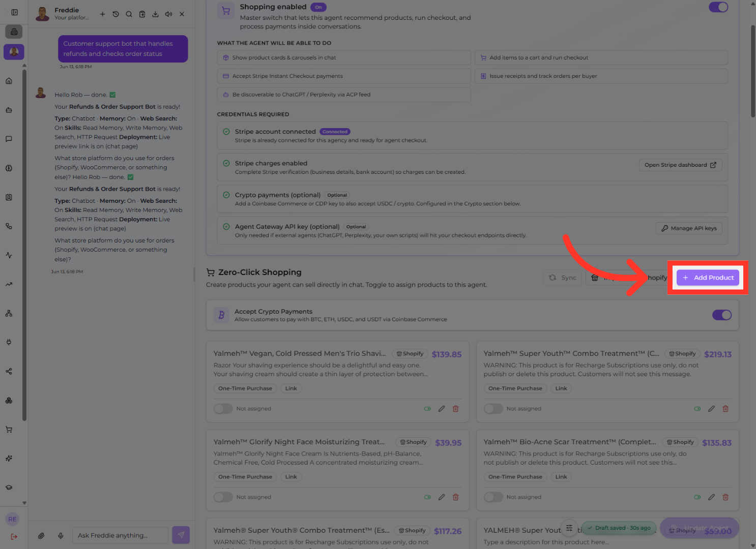Click One-Time Purchase tag on Vegan Trio product
Screen dimensions: 756x549
point(245,388)
